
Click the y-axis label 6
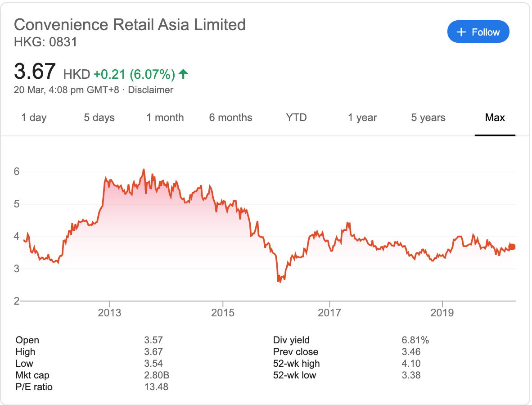click(x=16, y=171)
